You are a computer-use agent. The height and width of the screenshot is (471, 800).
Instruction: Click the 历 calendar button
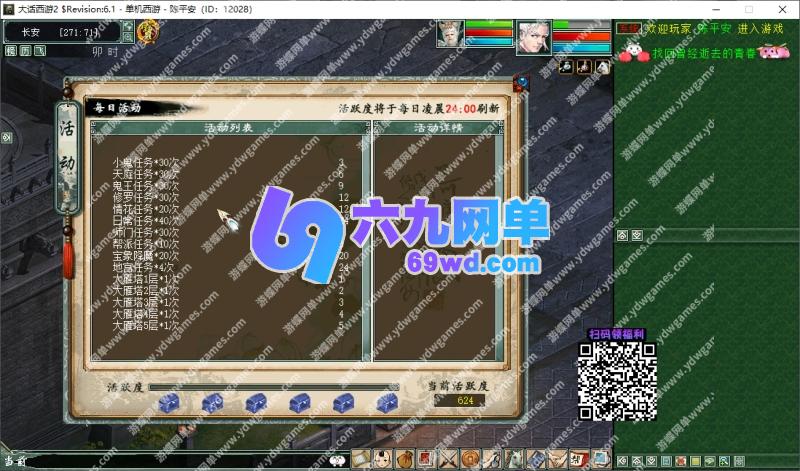click(25, 51)
